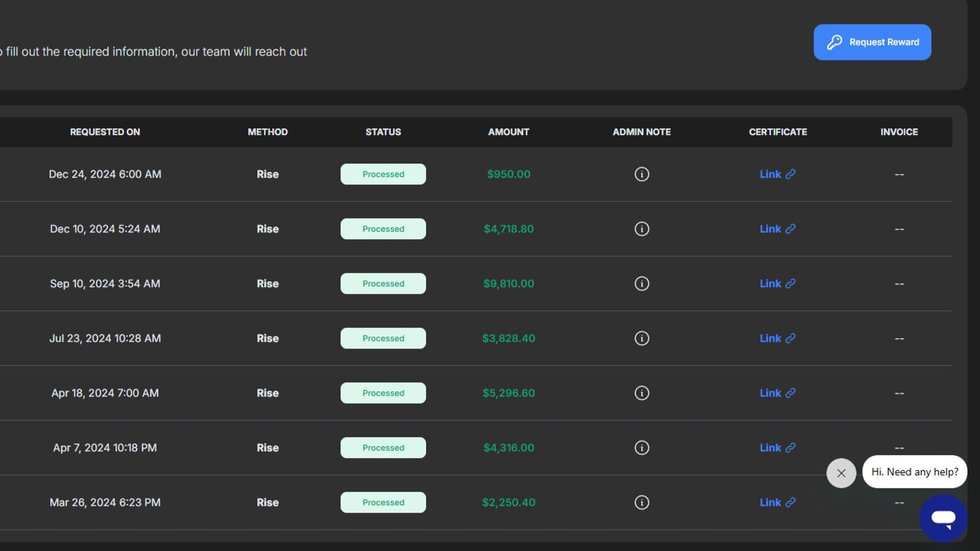Select the Processed badge for Dec 24, 2024

click(383, 174)
